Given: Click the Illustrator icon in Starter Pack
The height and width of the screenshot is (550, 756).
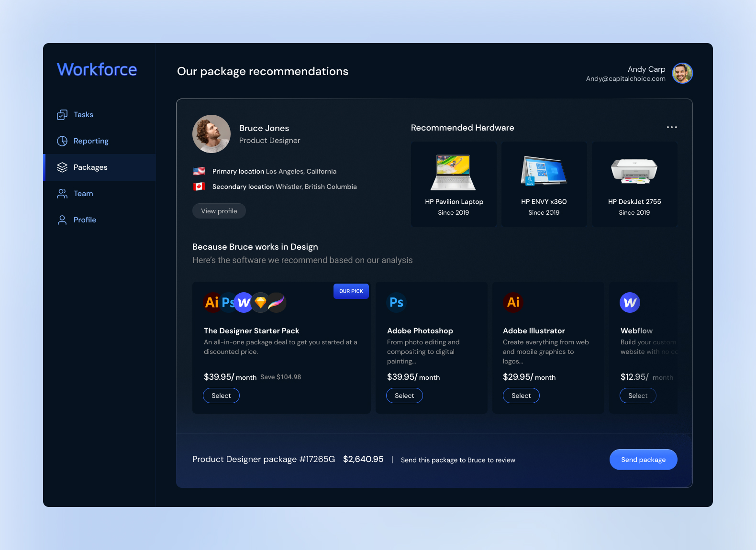Looking at the screenshot, I should pos(211,302).
